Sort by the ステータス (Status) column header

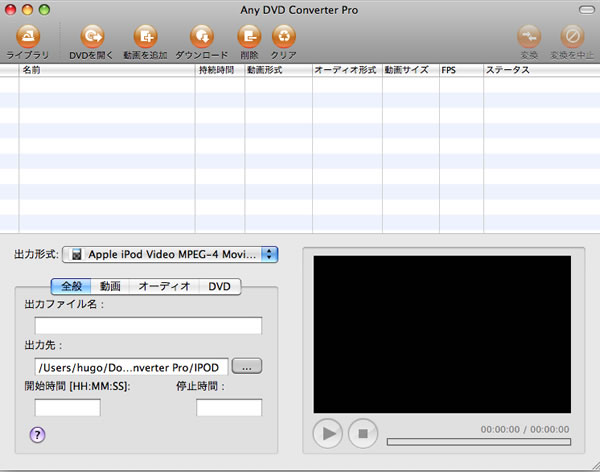click(541, 70)
